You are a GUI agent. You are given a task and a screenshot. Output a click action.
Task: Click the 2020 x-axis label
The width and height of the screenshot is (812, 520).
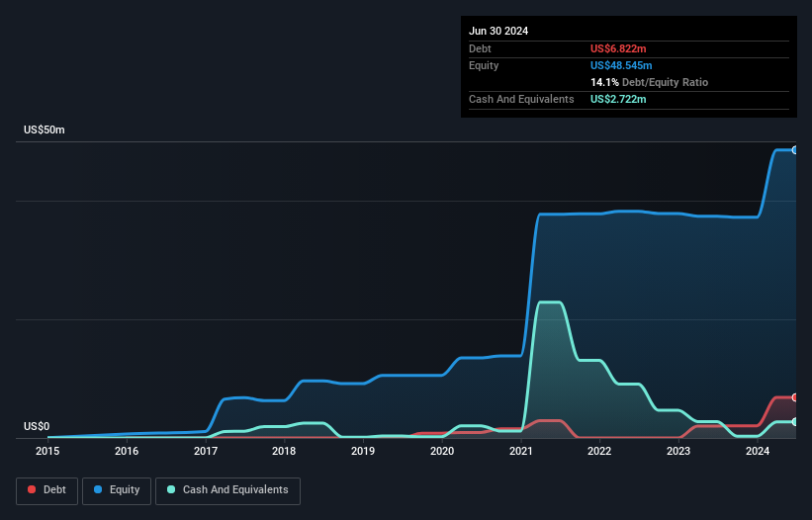(x=442, y=451)
